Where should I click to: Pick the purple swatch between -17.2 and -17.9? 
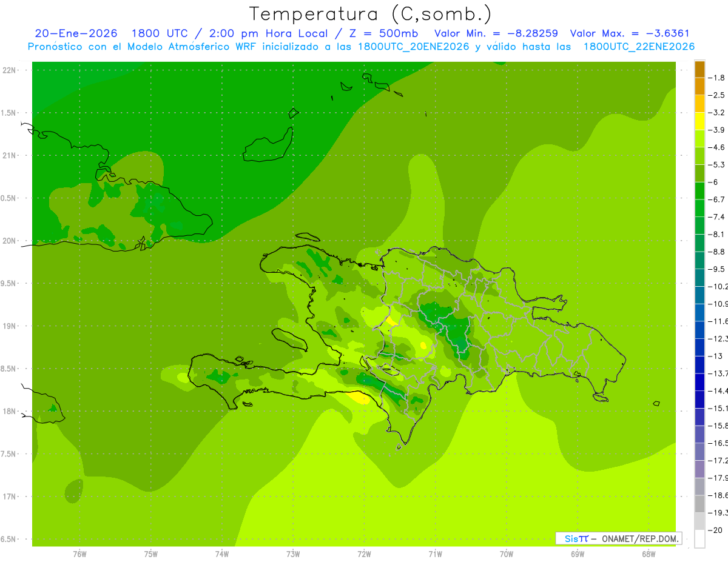point(699,469)
